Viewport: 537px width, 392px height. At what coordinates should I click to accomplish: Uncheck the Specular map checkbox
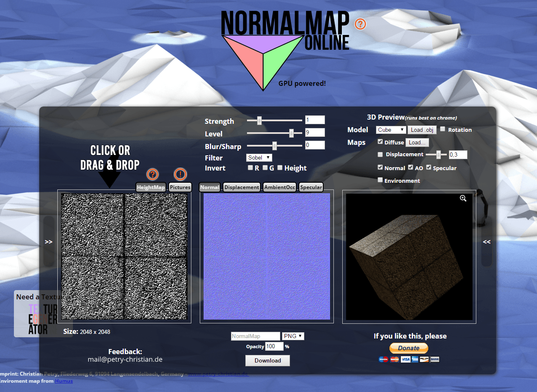429,168
